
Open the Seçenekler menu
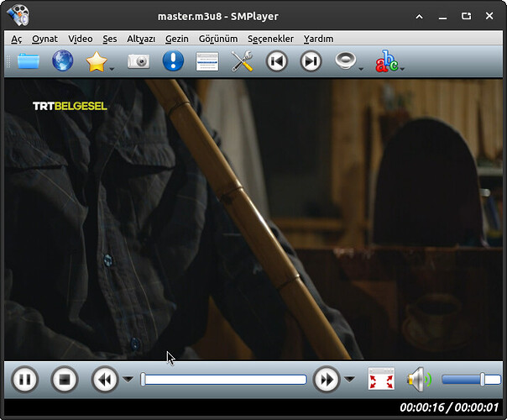(x=270, y=39)
